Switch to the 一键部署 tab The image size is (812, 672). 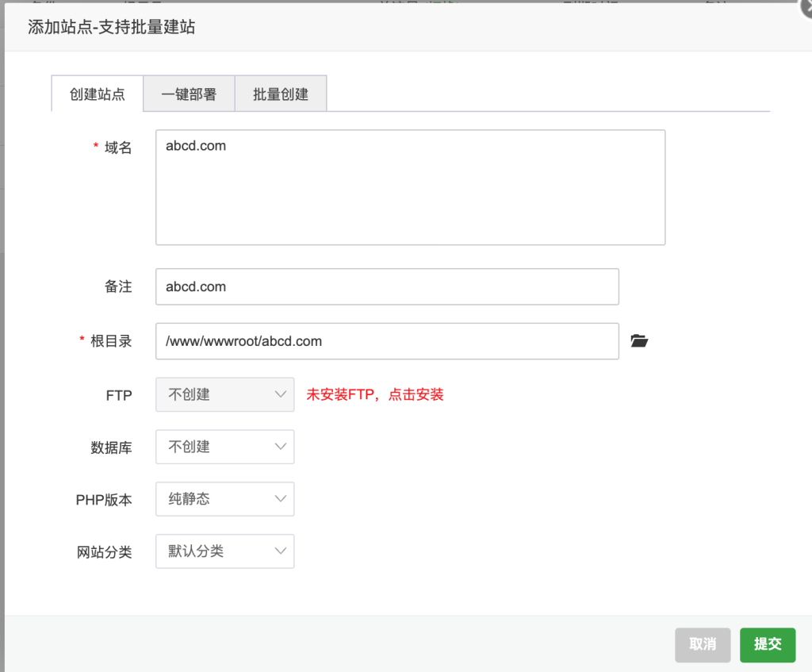coord(188,93)
